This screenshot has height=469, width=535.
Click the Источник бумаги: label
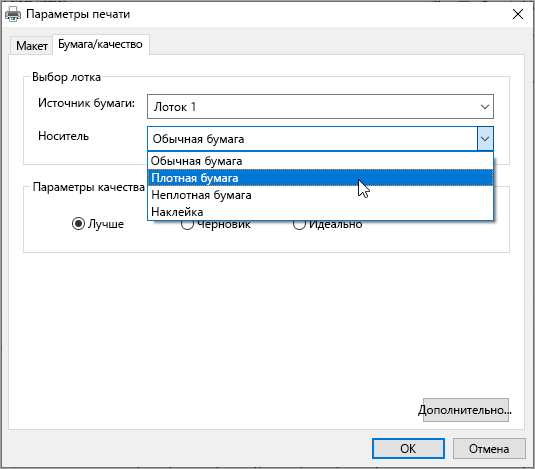[x=87, y=103]
